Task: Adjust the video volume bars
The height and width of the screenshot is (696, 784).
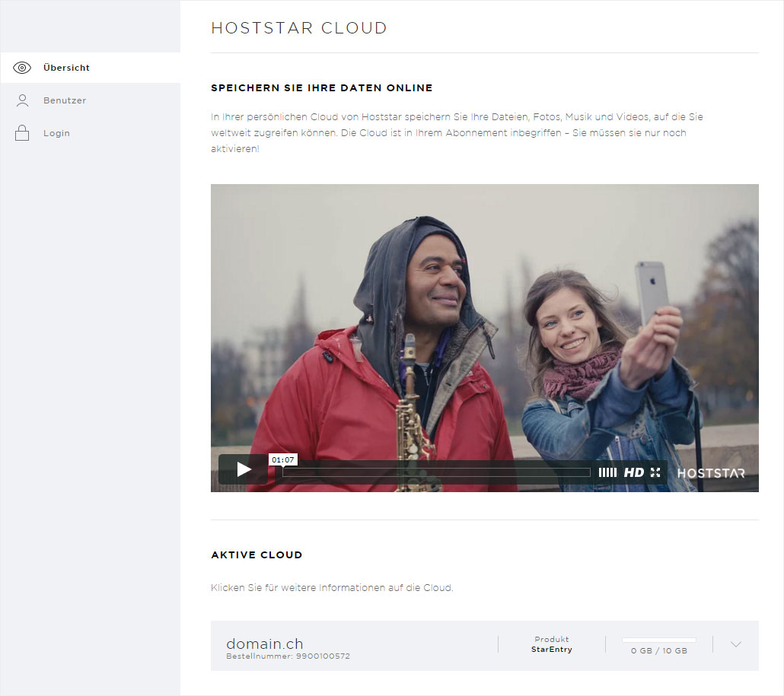Action: click(607, 472)
